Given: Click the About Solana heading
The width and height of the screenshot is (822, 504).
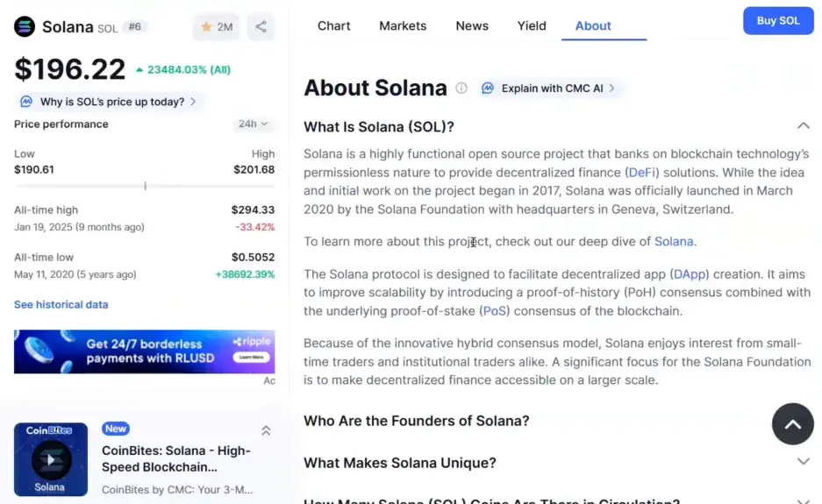Looking at the screenshot, I should (x=375, y=88).
